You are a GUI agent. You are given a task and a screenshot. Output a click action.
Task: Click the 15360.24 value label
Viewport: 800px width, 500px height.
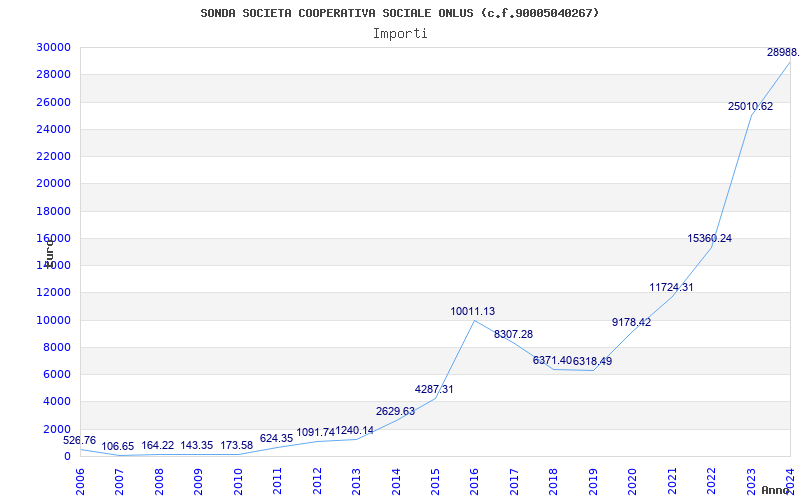(x=709, y=239)
